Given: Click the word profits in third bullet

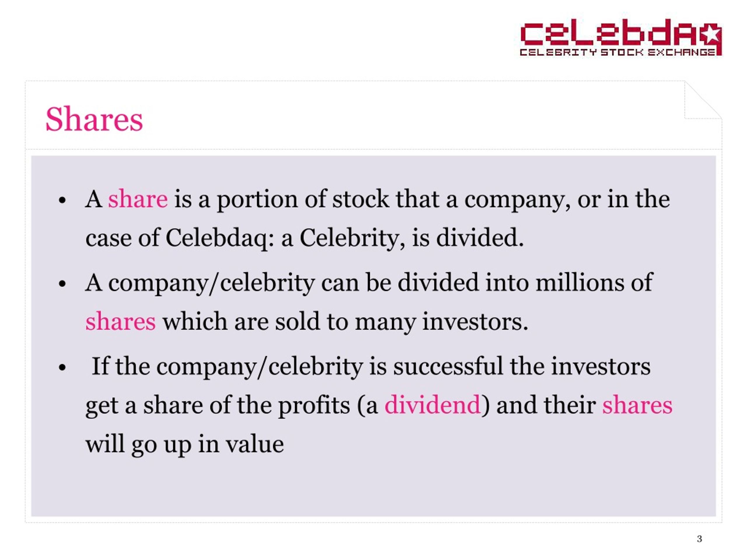Looking at the screenshot, I should coord(314,405).
